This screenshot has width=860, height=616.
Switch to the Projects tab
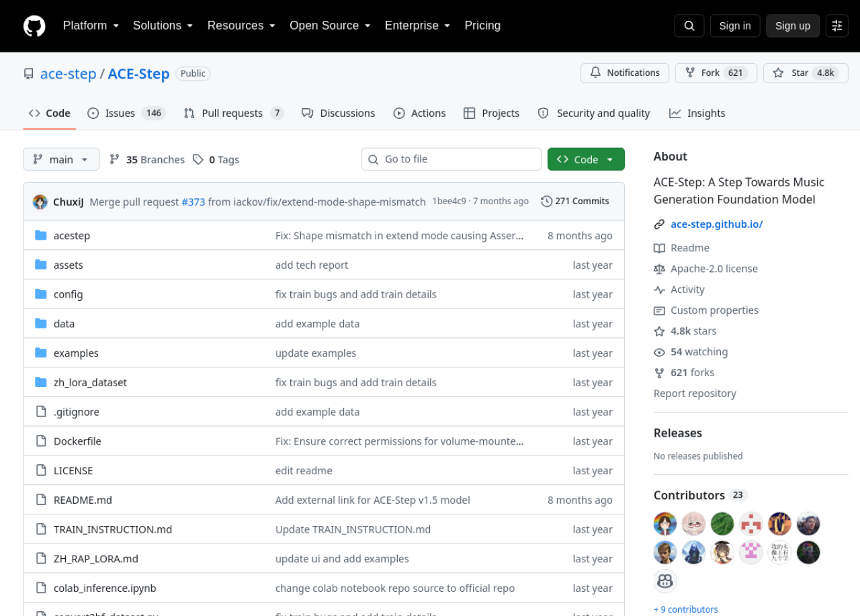click(x=491, y=113)
